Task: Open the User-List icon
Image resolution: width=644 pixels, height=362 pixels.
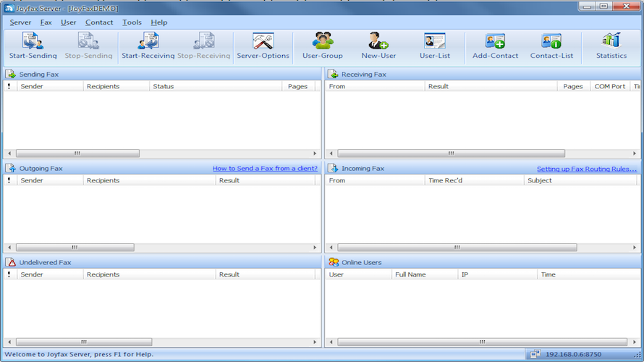Action: point(435,41)
